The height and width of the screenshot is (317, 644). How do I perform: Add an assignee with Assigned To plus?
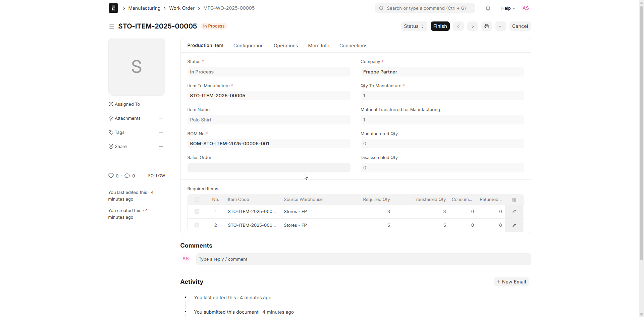[x=161, y=104]
